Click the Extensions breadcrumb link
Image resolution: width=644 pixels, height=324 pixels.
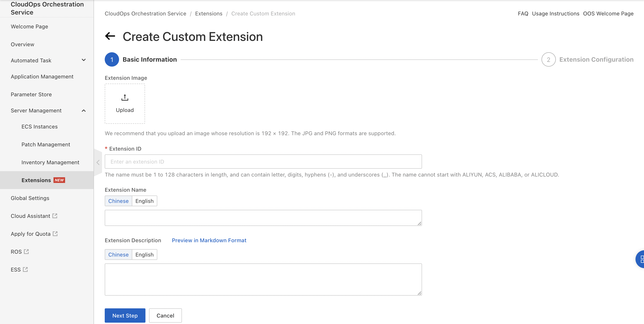(x=209, y=13)
